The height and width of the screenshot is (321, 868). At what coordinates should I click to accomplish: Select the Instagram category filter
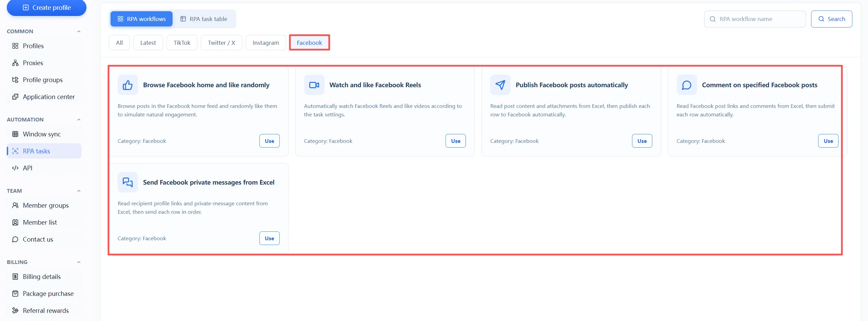pos(266,43)
